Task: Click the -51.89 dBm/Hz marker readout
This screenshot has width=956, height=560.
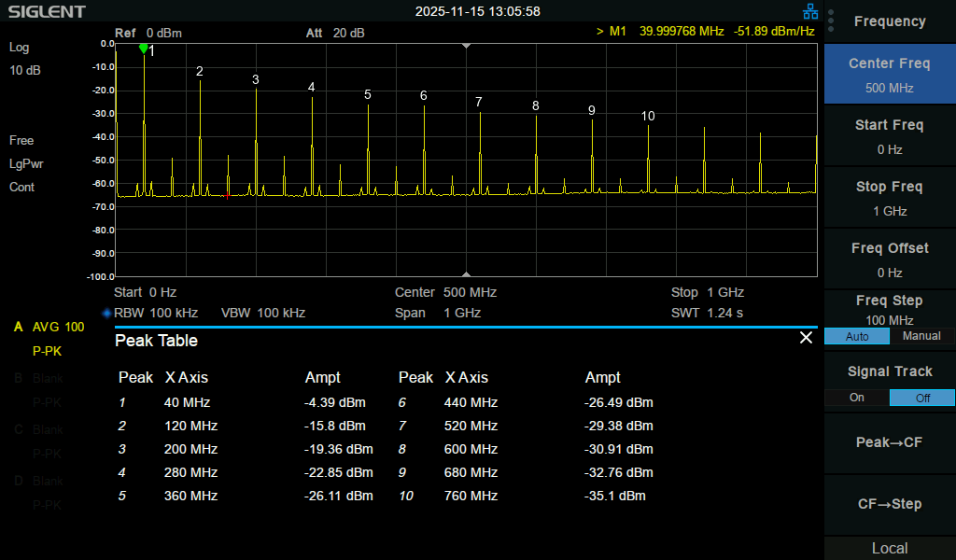Action: click(x=774, y=31)
